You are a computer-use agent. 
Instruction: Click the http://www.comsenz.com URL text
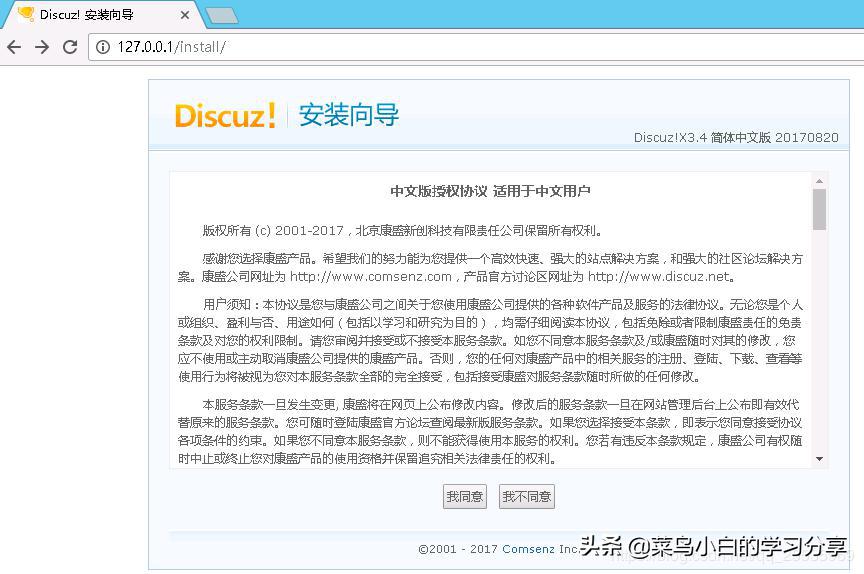point(371,277)
